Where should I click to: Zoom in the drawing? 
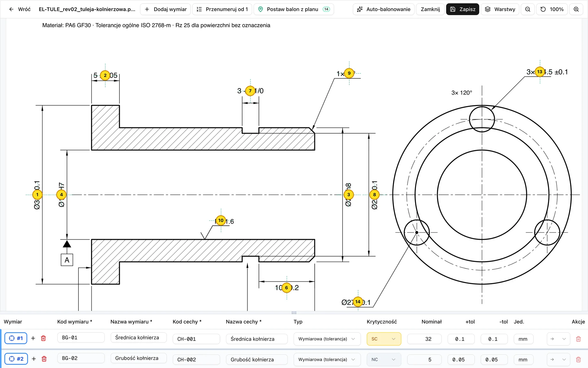pos(576,9)
